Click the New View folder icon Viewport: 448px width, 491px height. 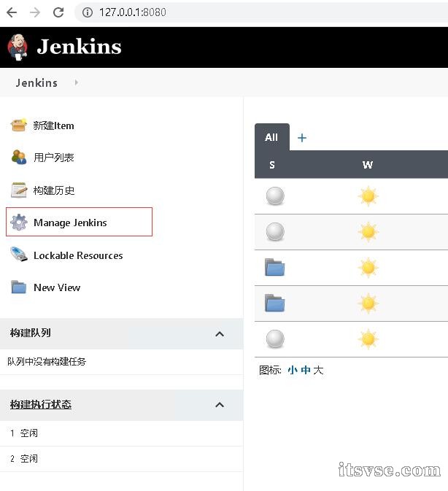pyautogui.click(x=19, y=287)
